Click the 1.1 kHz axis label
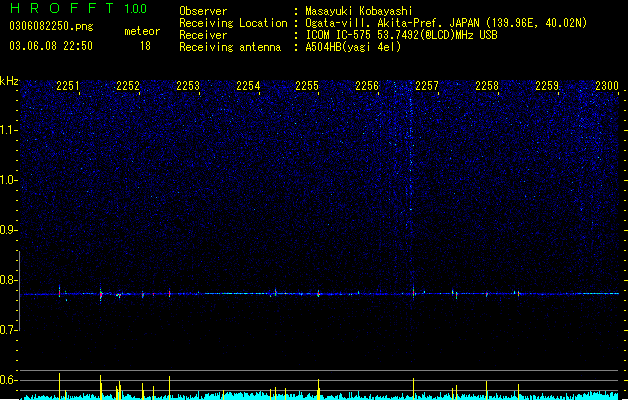The height and width of the screenshot is (400, 629). click(x=8, y=130)
